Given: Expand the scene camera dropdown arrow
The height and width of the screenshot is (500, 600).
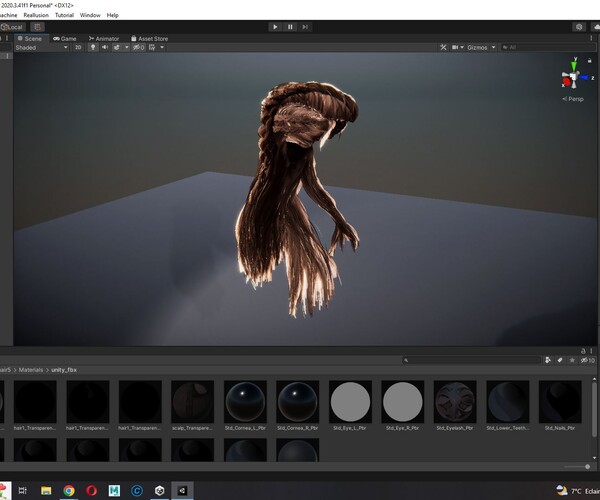Looking at the screenshot, I should click(462, 47).
